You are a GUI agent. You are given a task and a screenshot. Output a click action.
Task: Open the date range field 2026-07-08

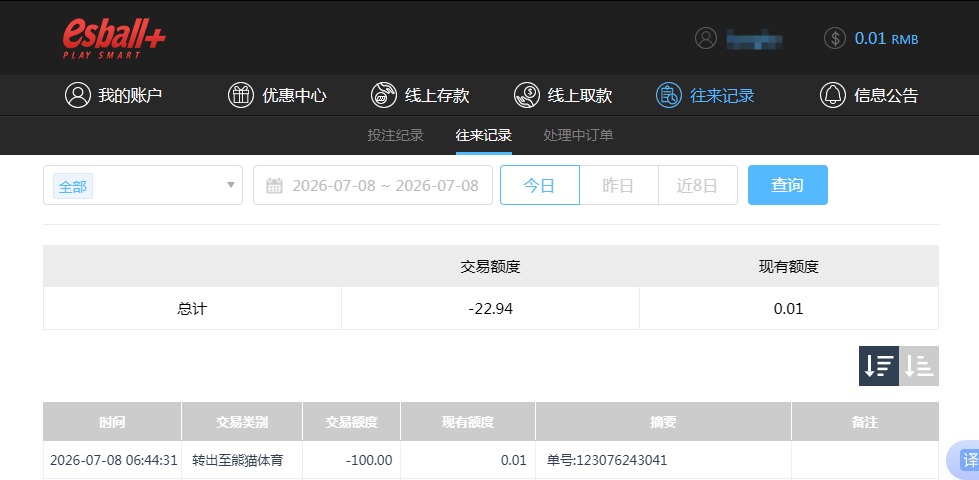(373, 185)
